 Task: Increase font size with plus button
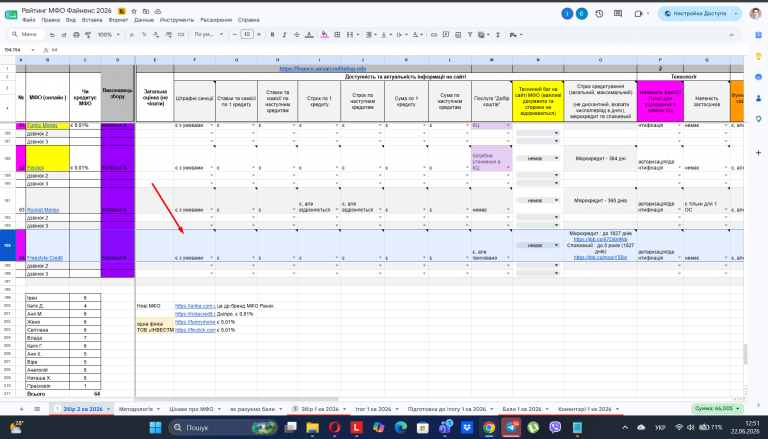pos(259,34)
